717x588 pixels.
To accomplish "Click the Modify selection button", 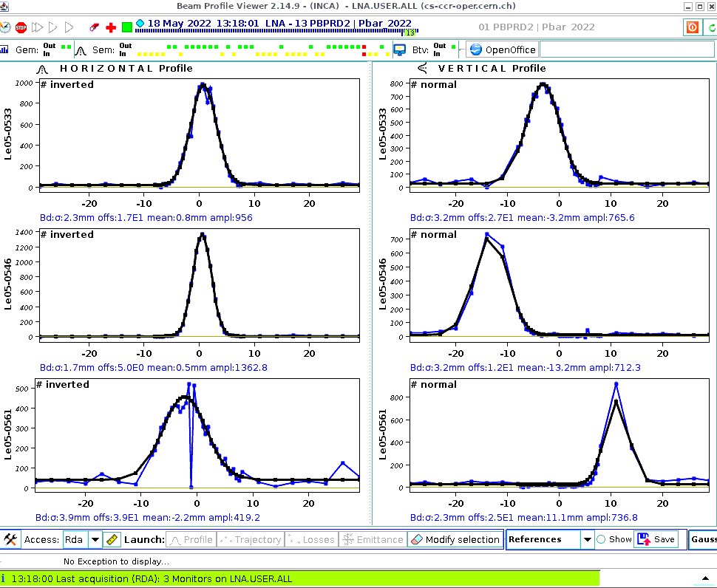I will coord(455,539).
